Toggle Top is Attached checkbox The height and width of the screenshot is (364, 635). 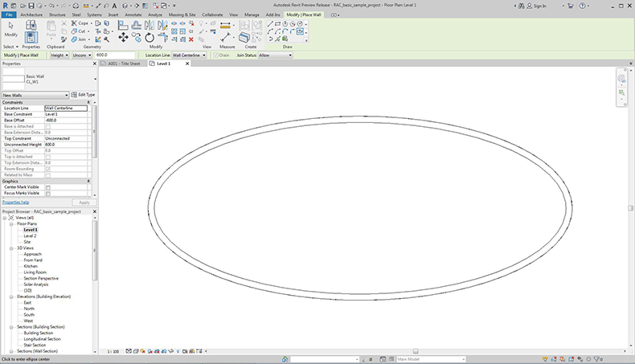[x=48, y=157]
